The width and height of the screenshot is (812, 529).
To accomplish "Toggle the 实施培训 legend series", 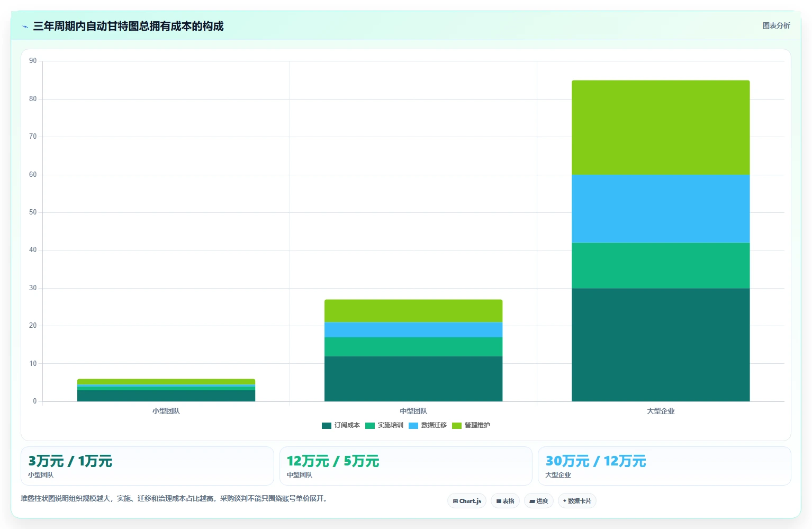I will [x=384, y=425].
